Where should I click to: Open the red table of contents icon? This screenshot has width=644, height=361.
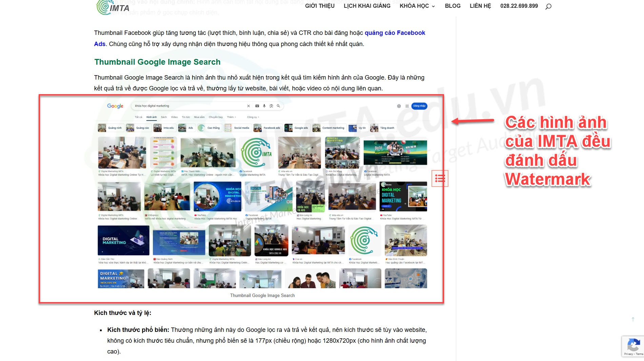pos(440,178)
